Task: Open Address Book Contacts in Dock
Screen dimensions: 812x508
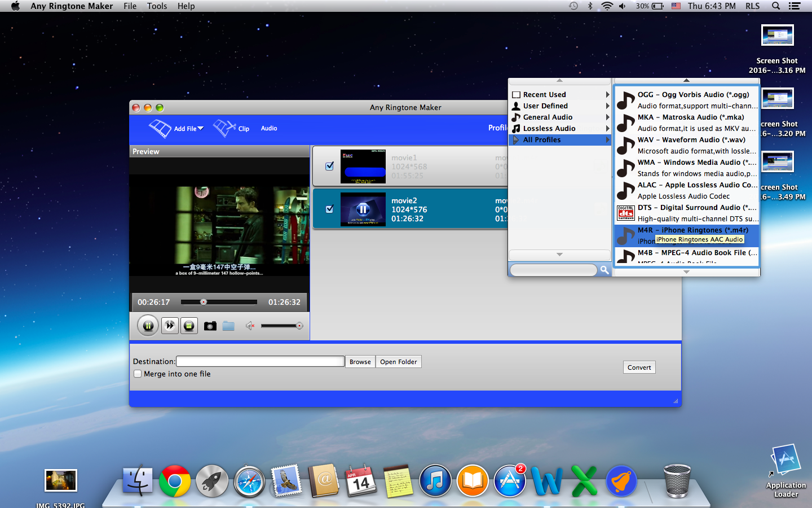Action: click(324, 481)
